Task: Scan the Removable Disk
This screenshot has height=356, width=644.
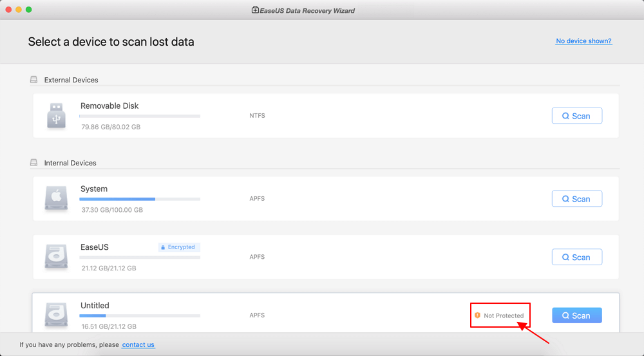Action: (576, 116)
